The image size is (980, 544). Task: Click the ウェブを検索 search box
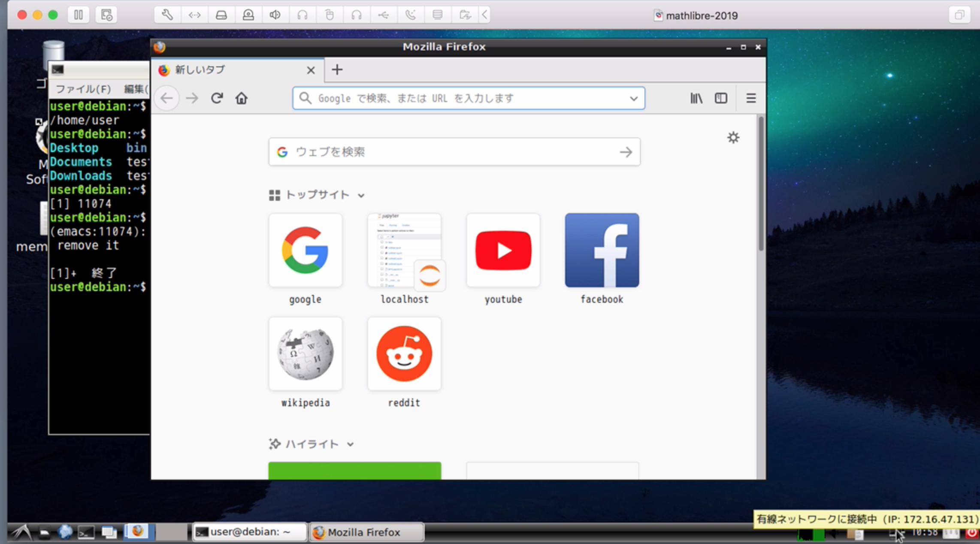(x=454, y=152)
